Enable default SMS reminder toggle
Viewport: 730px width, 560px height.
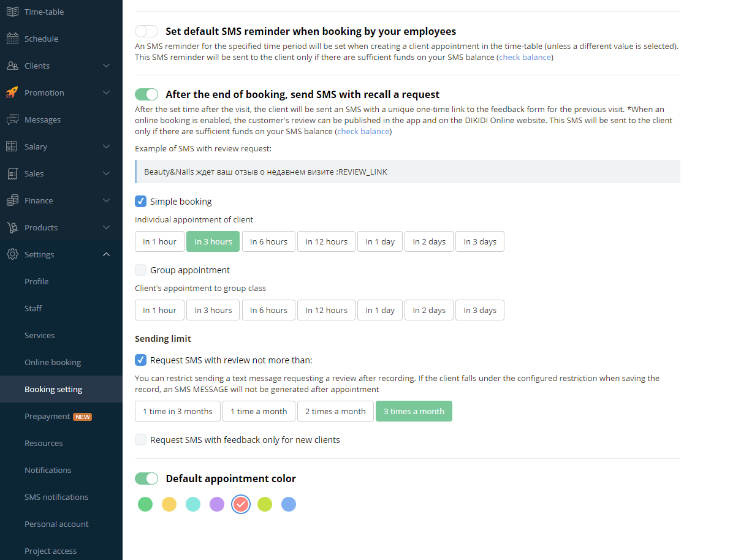click(146, 31)
